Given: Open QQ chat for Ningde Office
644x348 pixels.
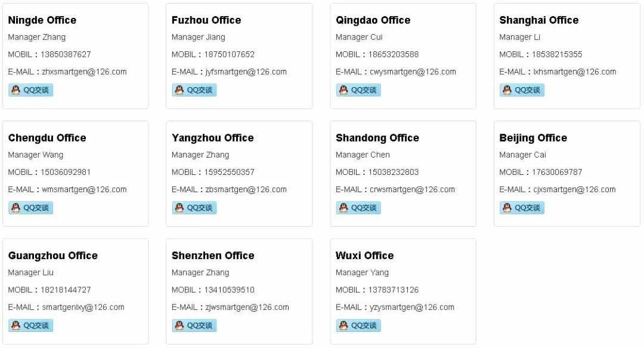Looking at the screenshot, I should coord(31,90).
